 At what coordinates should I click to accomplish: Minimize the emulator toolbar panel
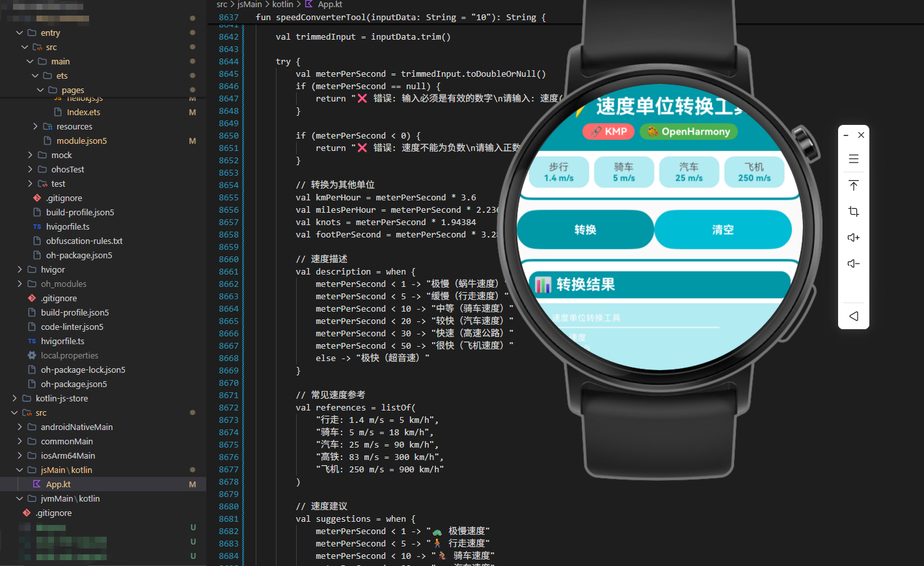846,135
